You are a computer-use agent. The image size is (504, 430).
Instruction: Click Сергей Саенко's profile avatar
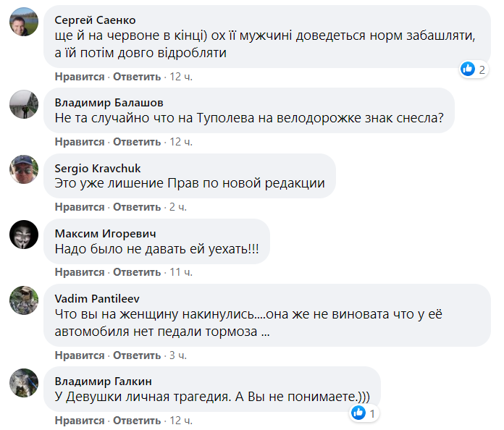(23, 23)
